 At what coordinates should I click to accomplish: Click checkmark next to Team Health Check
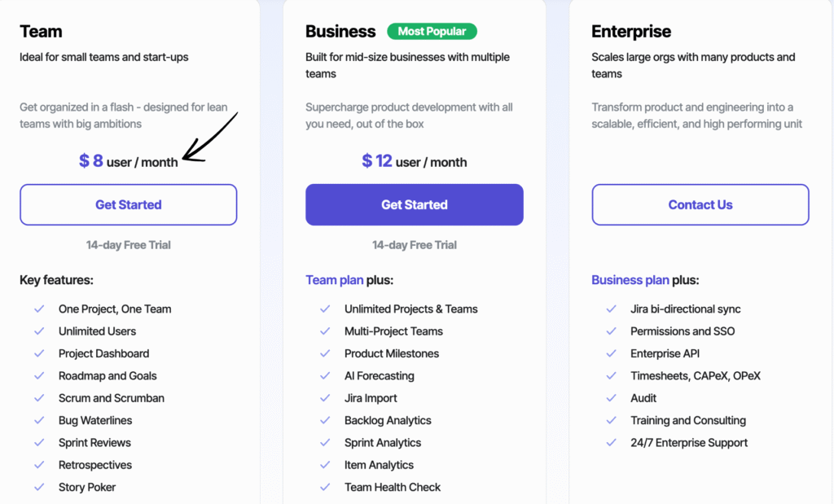[325, 488]
